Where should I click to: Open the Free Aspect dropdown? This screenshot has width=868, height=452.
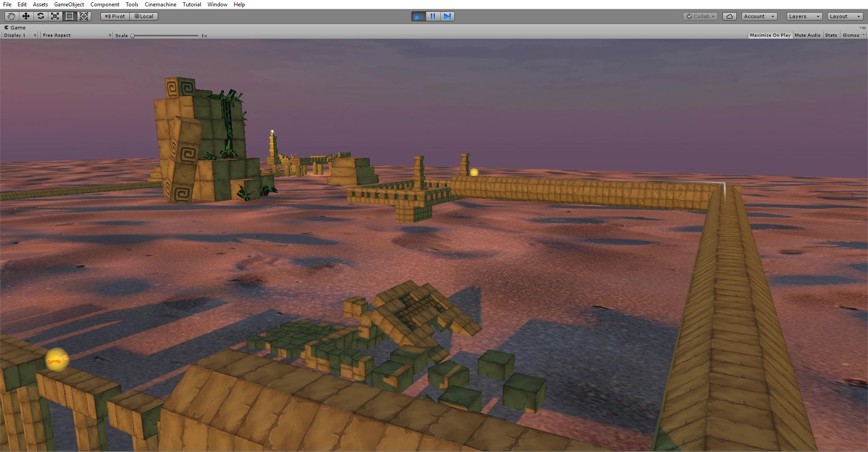(x=76, y=35)
